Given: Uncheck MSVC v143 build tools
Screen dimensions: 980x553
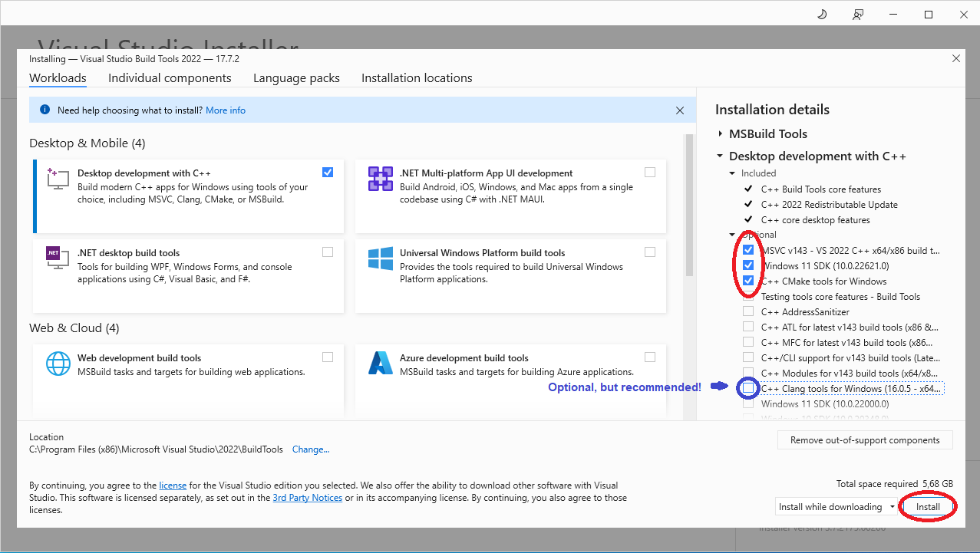Looking at the screenshot, I should point(748,249).
